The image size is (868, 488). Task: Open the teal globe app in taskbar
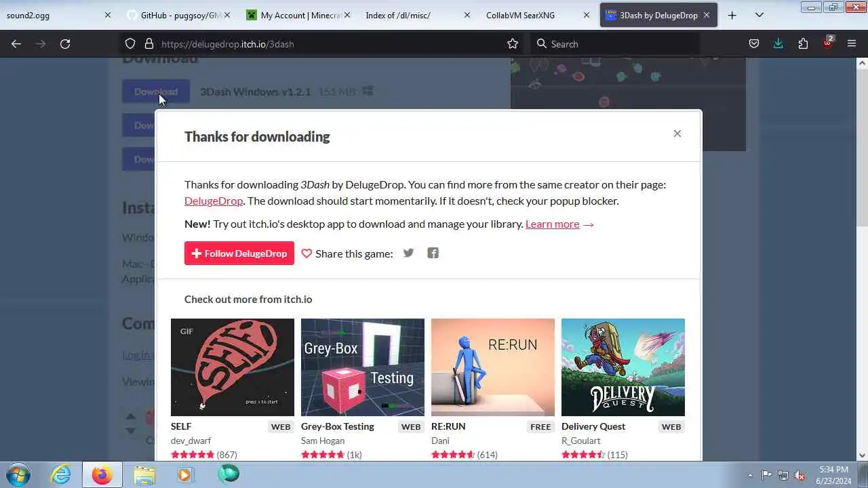228,474
